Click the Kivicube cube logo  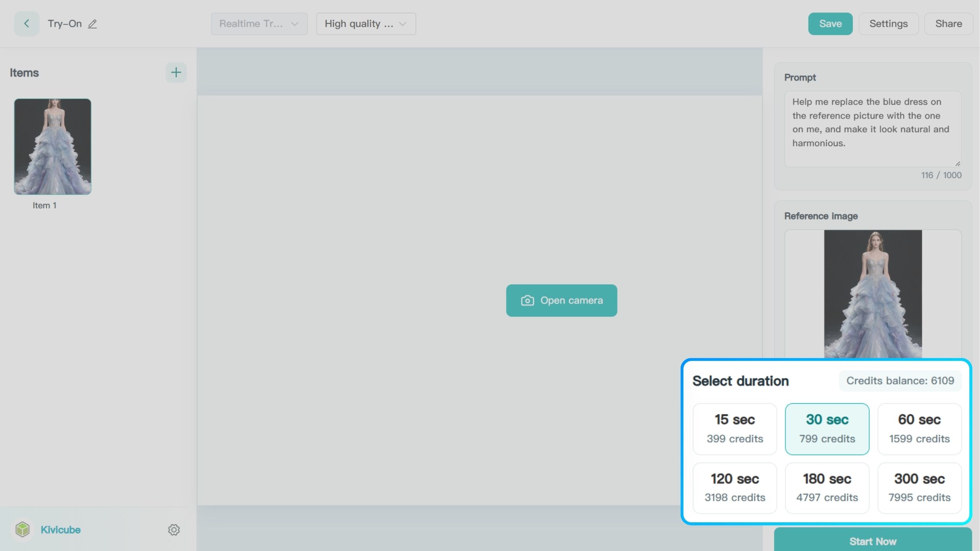point(23,530)
